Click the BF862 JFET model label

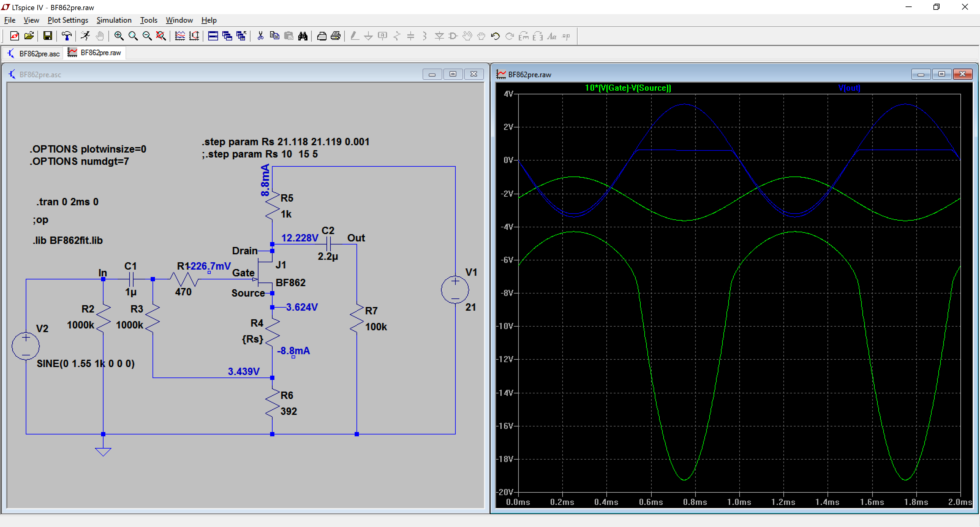[x=291, y=283]
